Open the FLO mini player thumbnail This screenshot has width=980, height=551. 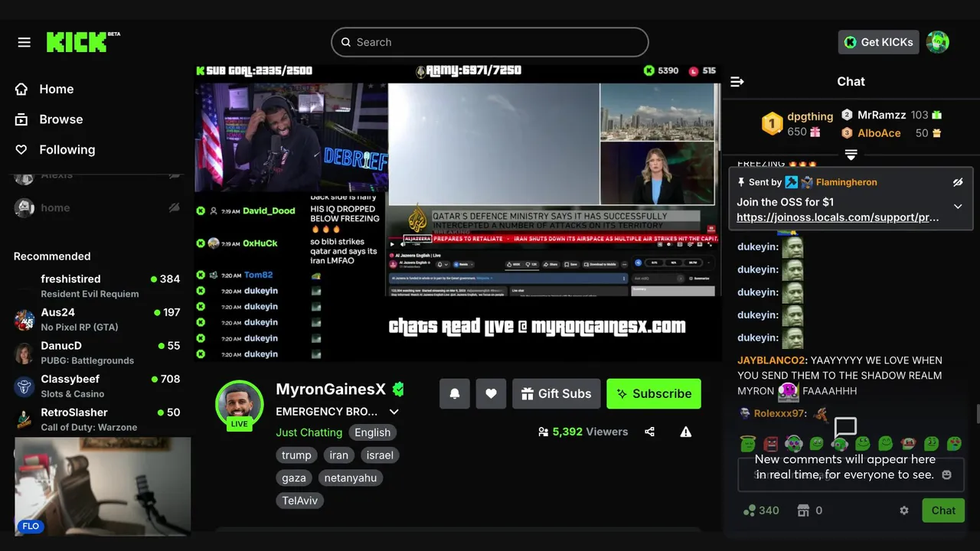(x=103, y=487)
